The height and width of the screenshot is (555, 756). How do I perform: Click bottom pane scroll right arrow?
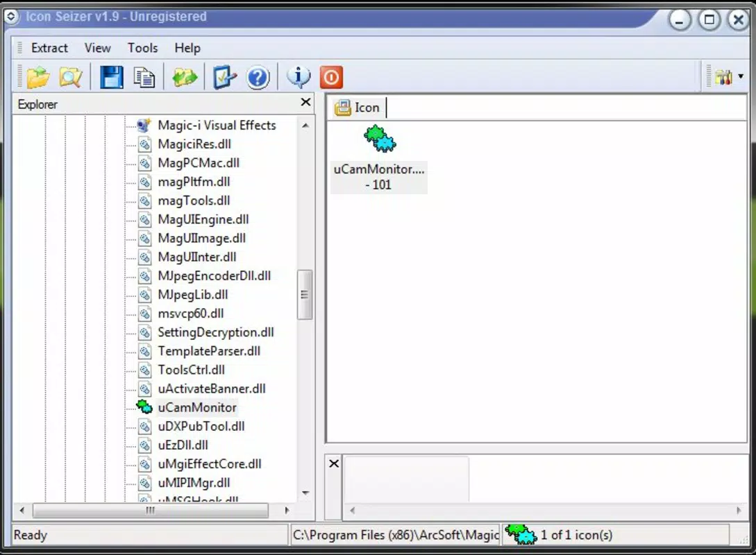(739, 510)
